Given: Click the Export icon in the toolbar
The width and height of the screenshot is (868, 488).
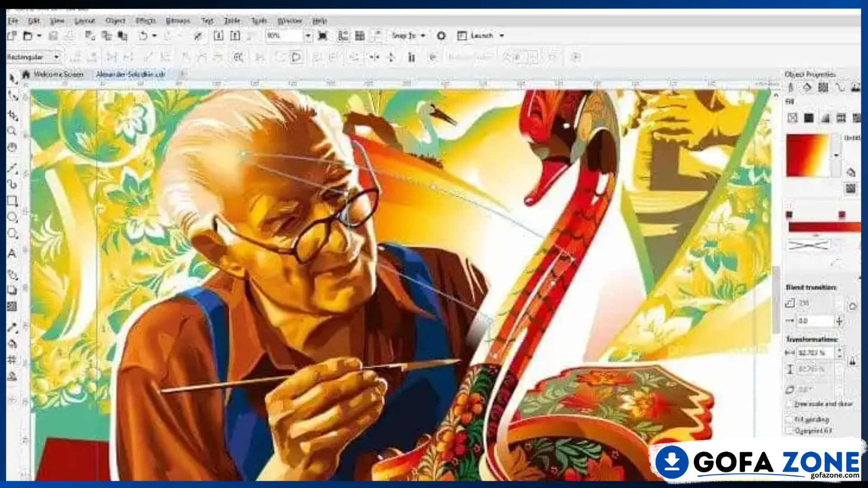Looking at the screenshot, I should tap(235, 36).
